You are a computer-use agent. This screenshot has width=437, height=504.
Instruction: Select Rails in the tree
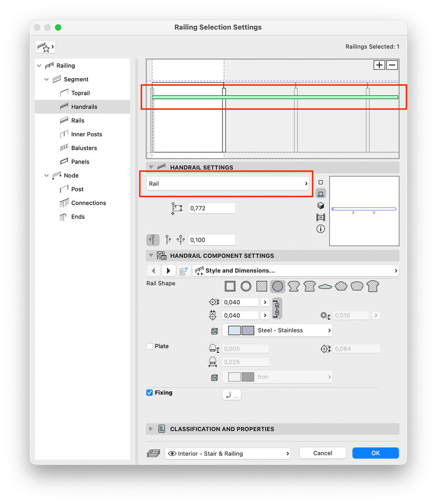[78, 121]
